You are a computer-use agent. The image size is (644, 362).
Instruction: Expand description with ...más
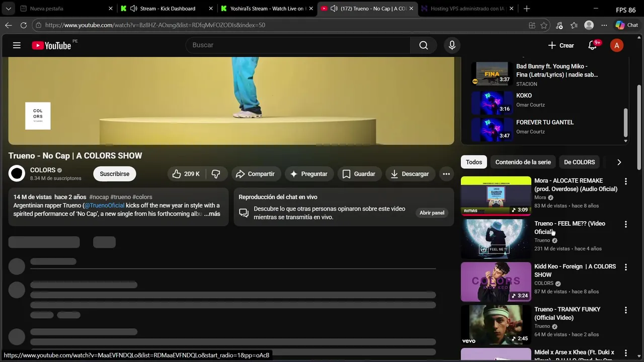212,214
